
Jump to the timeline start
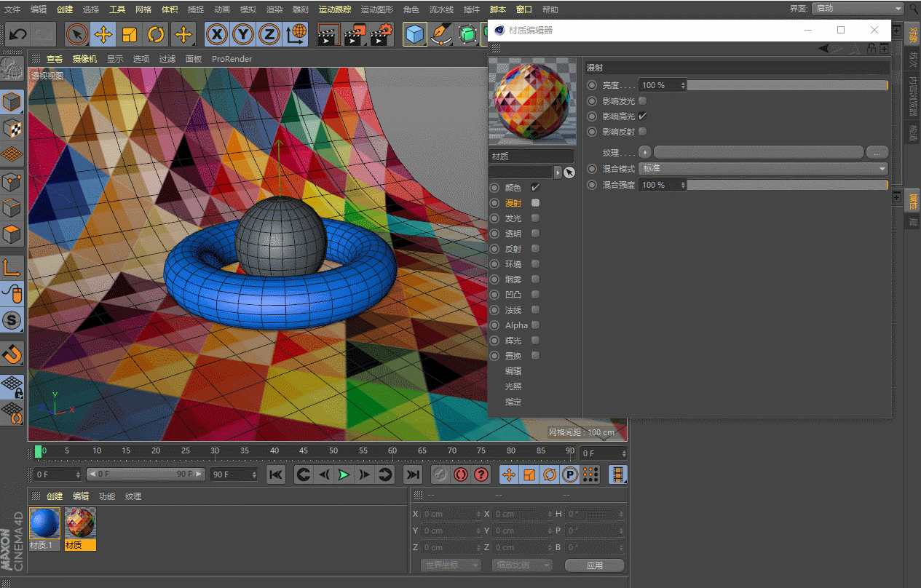(x=275, y=475)
